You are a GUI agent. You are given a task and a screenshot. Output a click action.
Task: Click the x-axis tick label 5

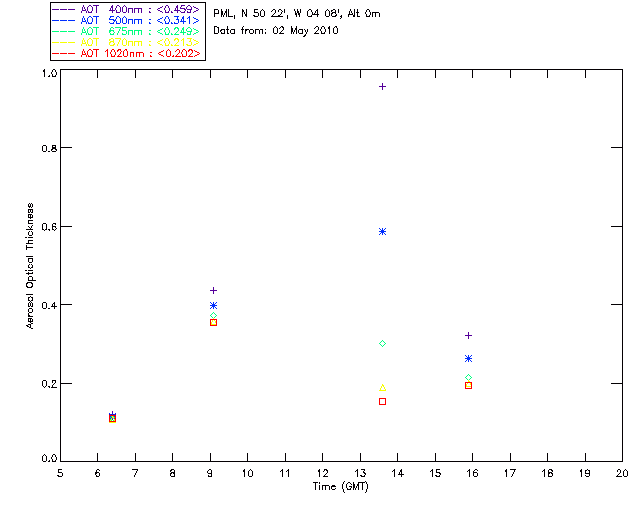click(60, 473)
